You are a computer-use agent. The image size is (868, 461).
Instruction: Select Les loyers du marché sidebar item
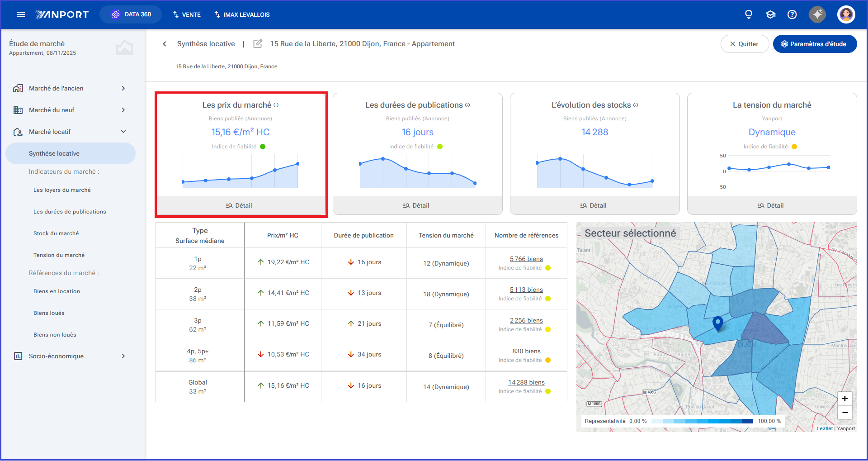coord(62,190)
